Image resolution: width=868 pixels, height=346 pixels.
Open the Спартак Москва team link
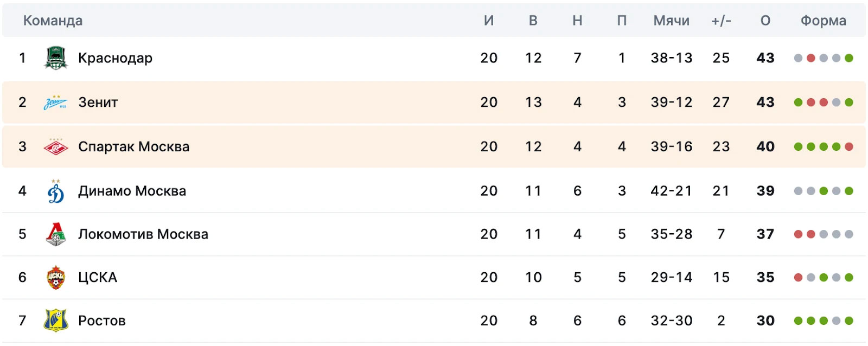134,147
